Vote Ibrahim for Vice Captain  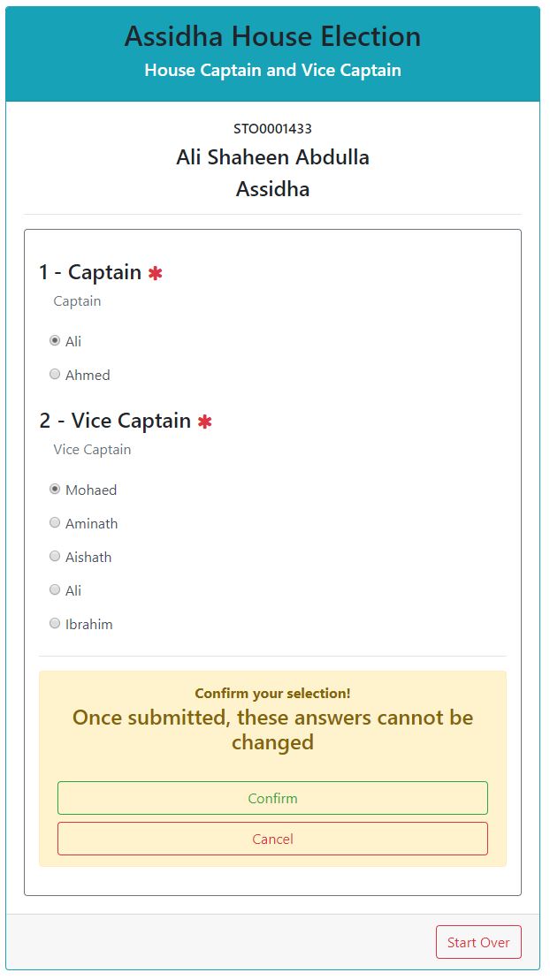point(55,624)
